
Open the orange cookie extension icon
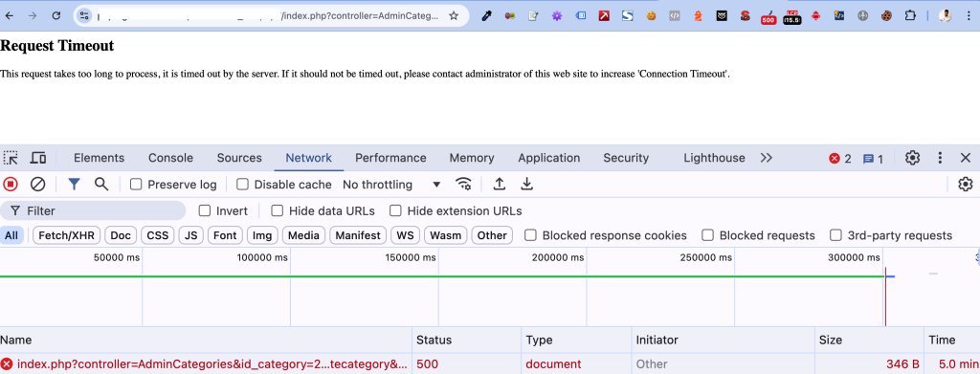(x=651, y=16)
